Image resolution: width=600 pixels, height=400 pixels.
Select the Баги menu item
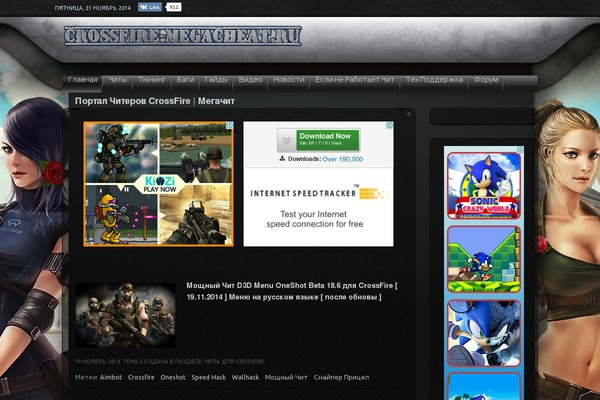[x=186, y=79]
